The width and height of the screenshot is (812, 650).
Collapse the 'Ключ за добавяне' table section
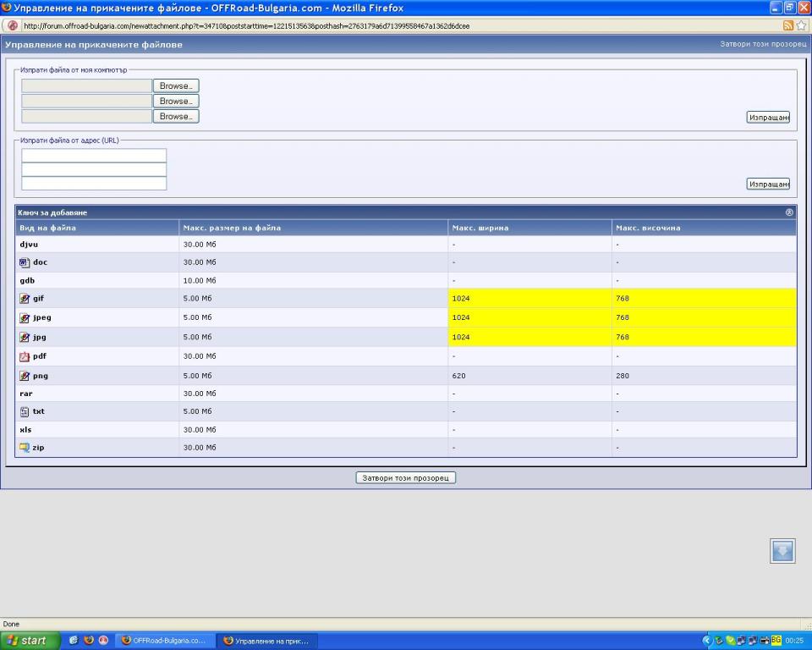pyautogui.click(x=789, y=212)
